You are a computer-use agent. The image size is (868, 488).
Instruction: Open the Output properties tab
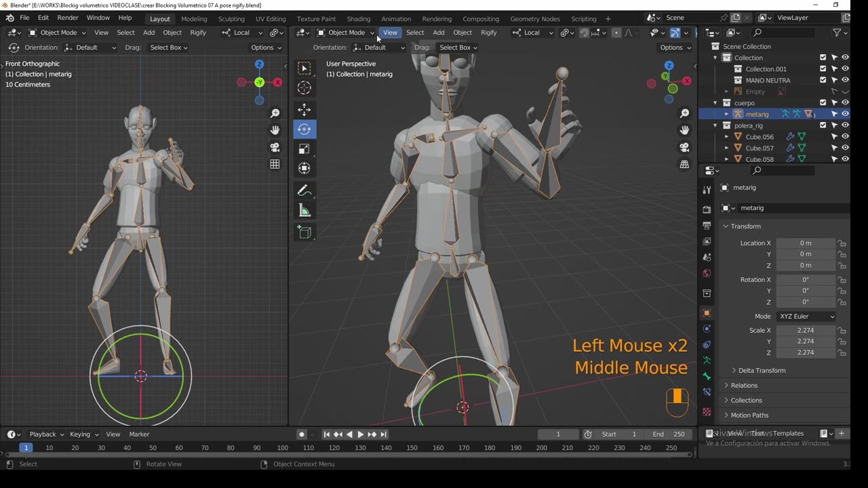(x=707, y=226)
